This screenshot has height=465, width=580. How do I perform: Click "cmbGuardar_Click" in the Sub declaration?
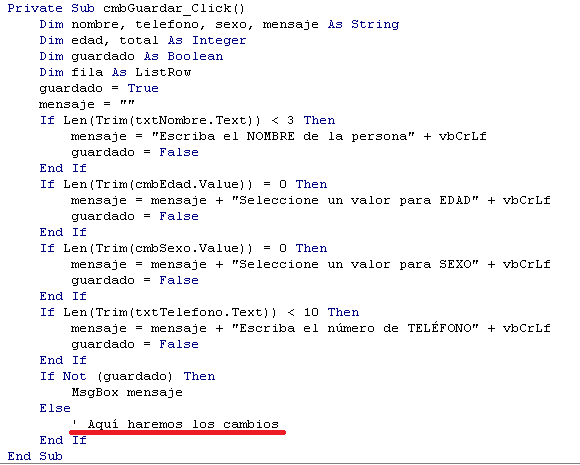tap(169, 9)
